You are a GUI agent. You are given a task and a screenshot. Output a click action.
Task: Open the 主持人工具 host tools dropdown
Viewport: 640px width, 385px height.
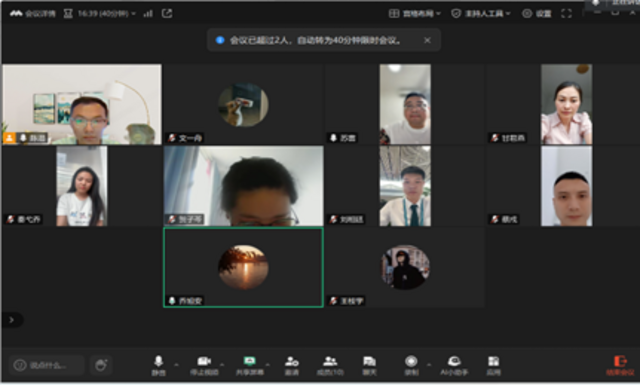(481, 13)
